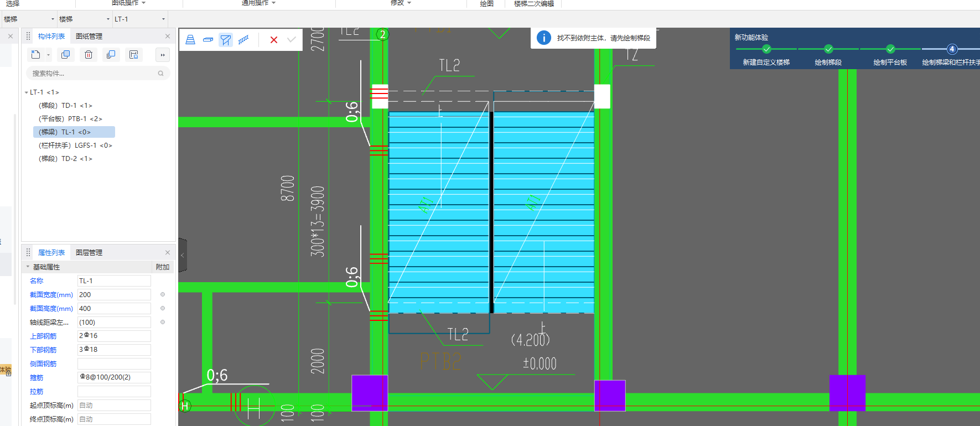Click the panel collapse arrow on canvas edge
This screenshot has width=980, height=426.
183,255
